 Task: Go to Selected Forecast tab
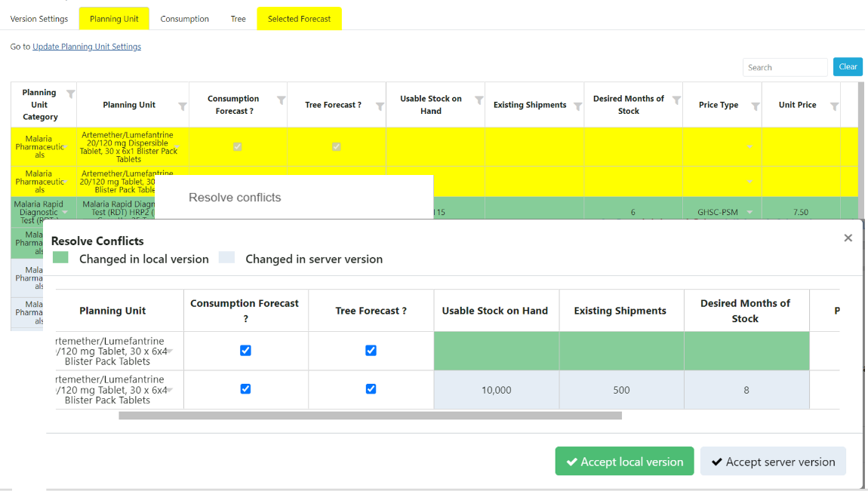(x=300, y=19)
